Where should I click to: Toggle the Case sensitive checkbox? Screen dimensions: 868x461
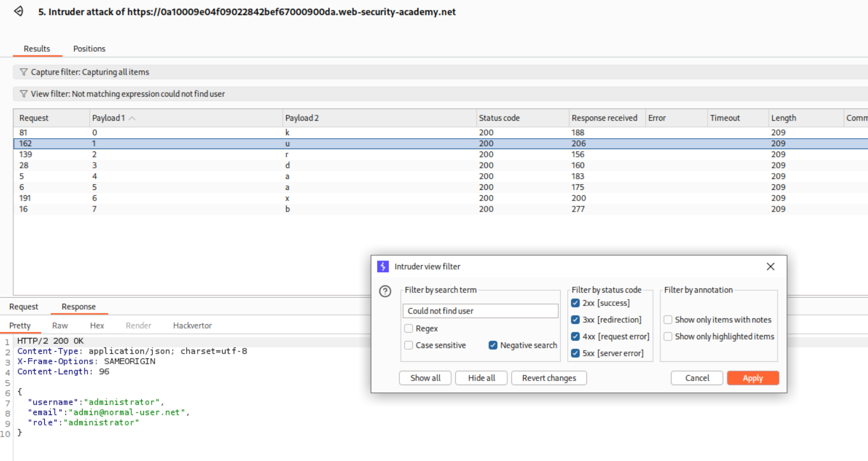409,345
